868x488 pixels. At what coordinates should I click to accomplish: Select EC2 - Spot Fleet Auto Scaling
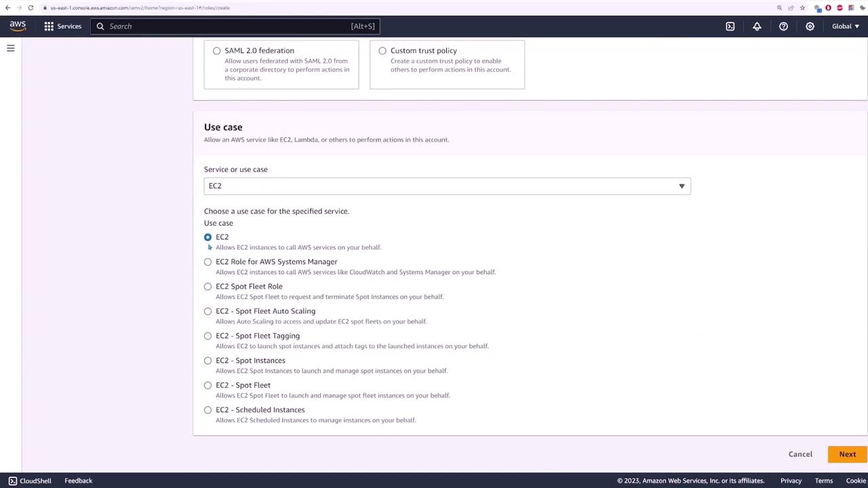[208, 311]
